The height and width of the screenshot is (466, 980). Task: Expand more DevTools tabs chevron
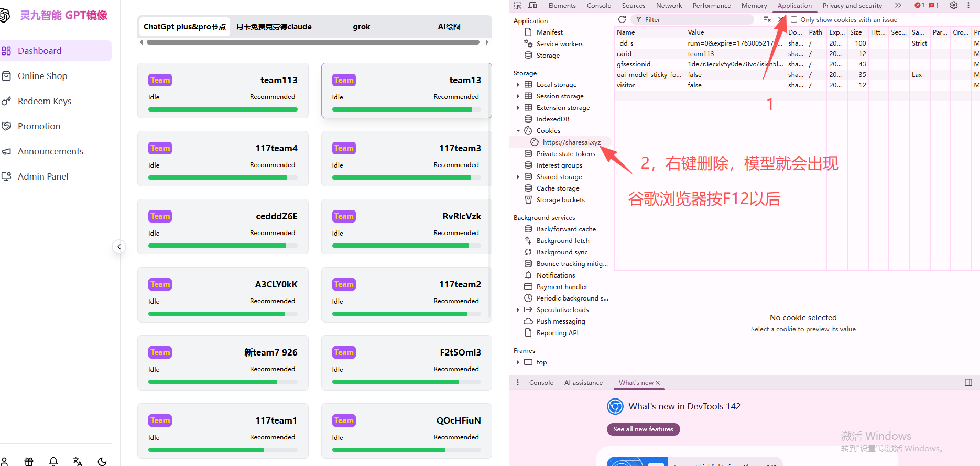[x=898, y=5]
